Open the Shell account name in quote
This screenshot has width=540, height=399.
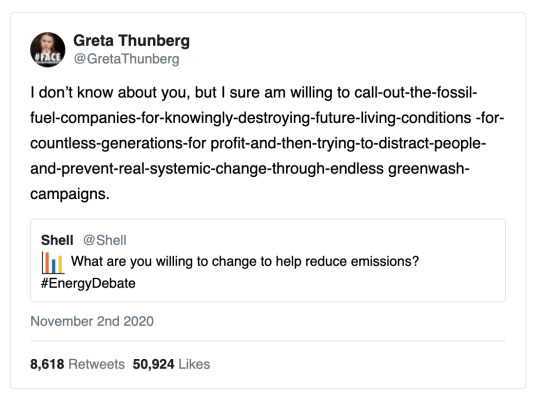pos(57,240)
